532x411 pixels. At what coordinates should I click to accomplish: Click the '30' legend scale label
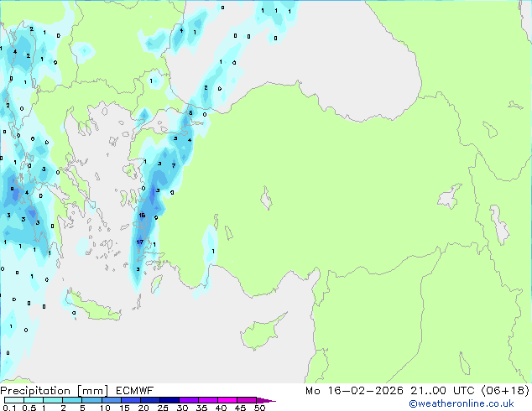coord(182,408)
